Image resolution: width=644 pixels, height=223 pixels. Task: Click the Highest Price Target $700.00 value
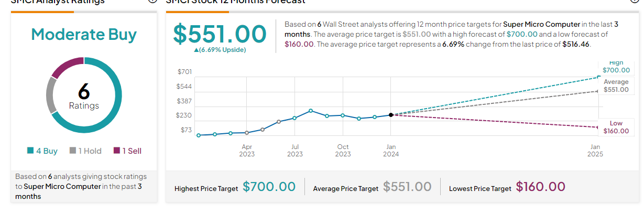coord(269,187)
